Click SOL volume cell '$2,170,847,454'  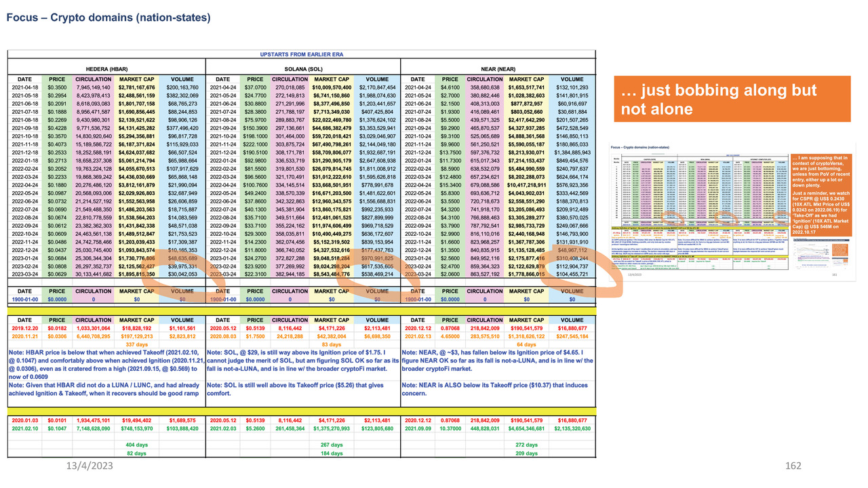click(377, 87)
